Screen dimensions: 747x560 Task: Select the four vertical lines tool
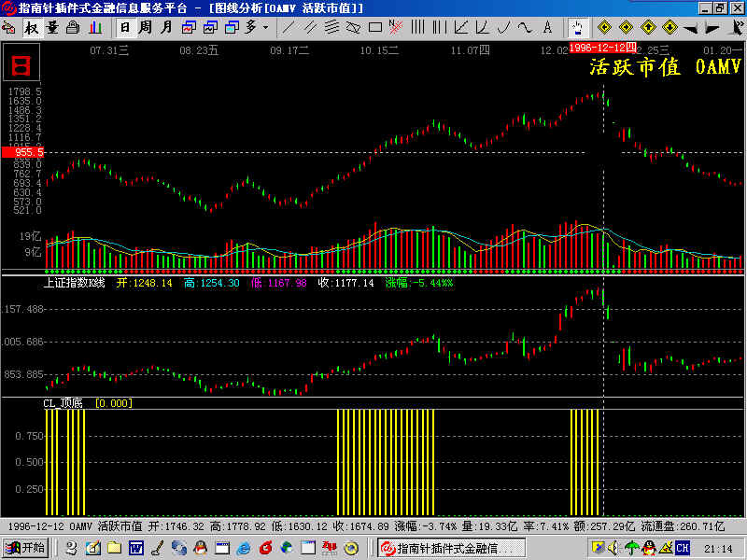point(417,28)
